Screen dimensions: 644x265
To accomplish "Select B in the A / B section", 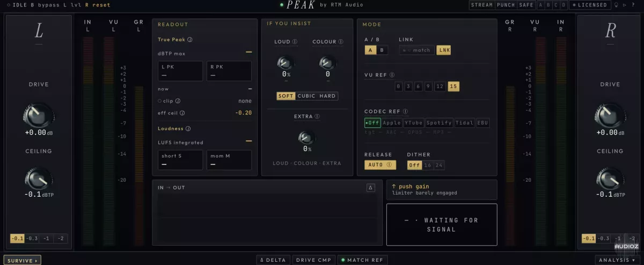I will [382, 50].
